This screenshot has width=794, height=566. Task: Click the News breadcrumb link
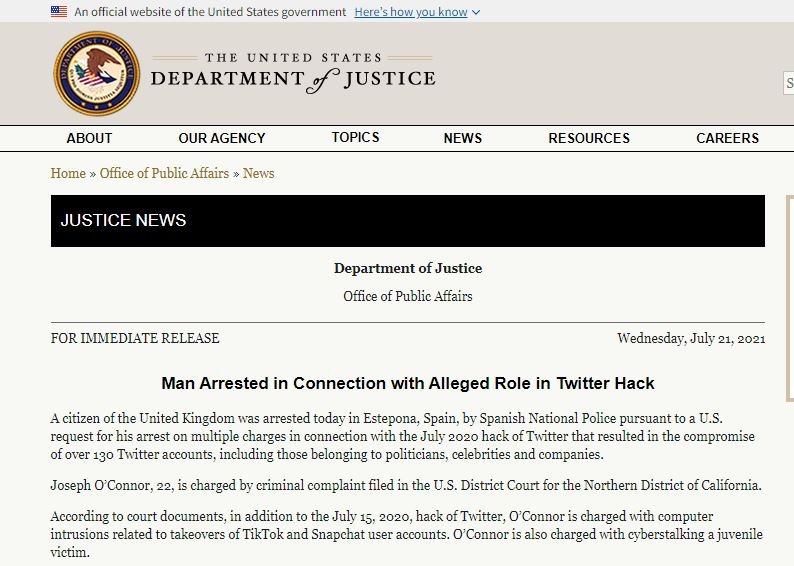pos(258,173)
